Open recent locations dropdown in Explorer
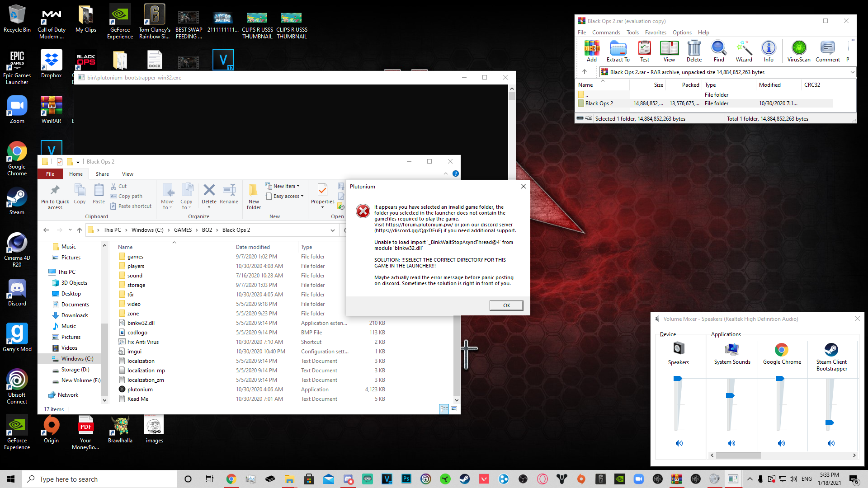Viewport: 868px width, 488px height. [70, 230]
